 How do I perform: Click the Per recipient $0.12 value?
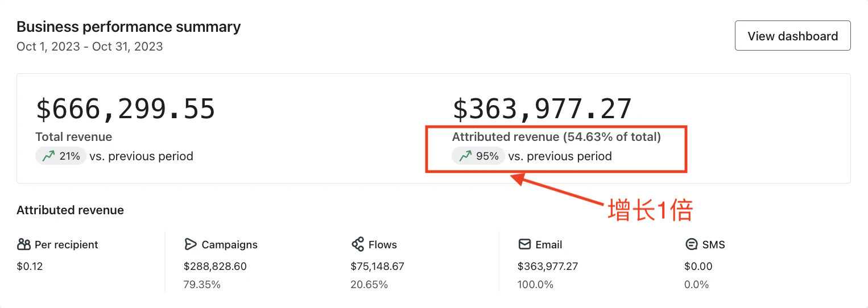[x=30, y=267]
